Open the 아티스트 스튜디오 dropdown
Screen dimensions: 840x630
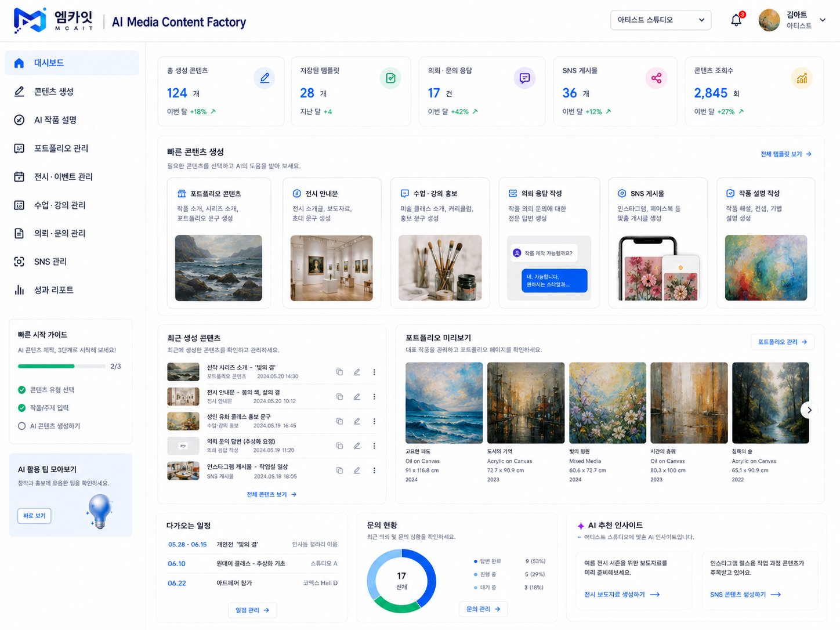pos(661,20)
